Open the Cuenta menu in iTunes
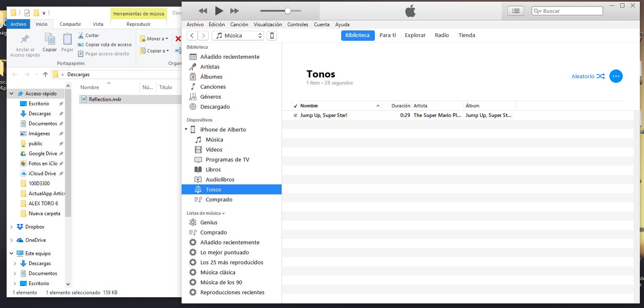This screenshot has height=308, width=644. point(322,25)
